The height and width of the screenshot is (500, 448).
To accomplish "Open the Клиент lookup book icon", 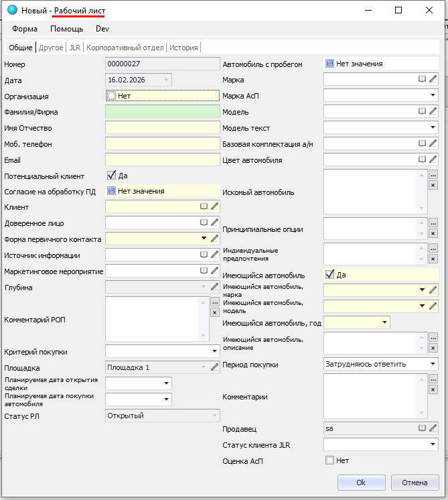I will coord(204,206).
